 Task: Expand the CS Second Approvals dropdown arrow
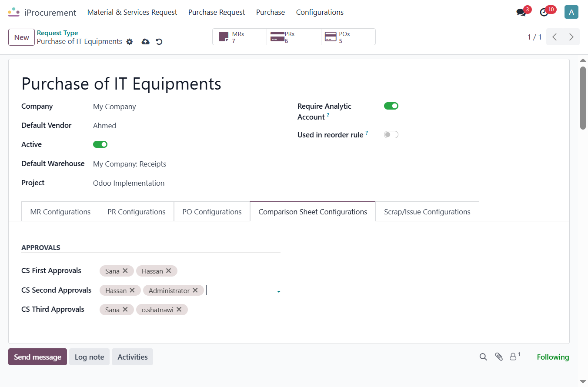click(278, 291)
